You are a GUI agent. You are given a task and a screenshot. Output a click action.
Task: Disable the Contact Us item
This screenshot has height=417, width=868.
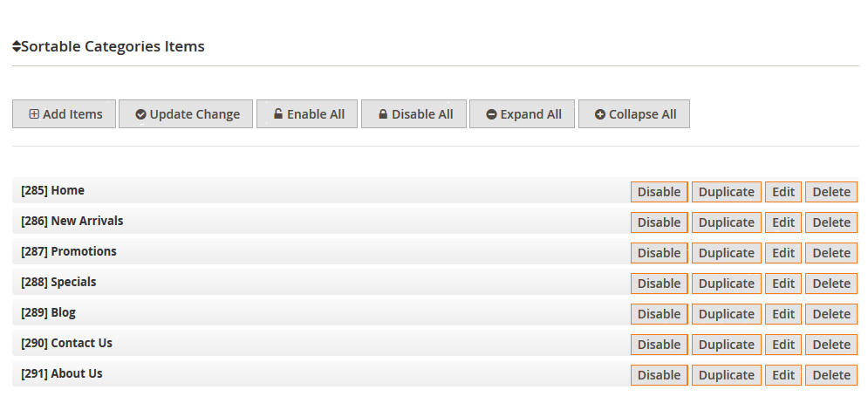(659, 345)
